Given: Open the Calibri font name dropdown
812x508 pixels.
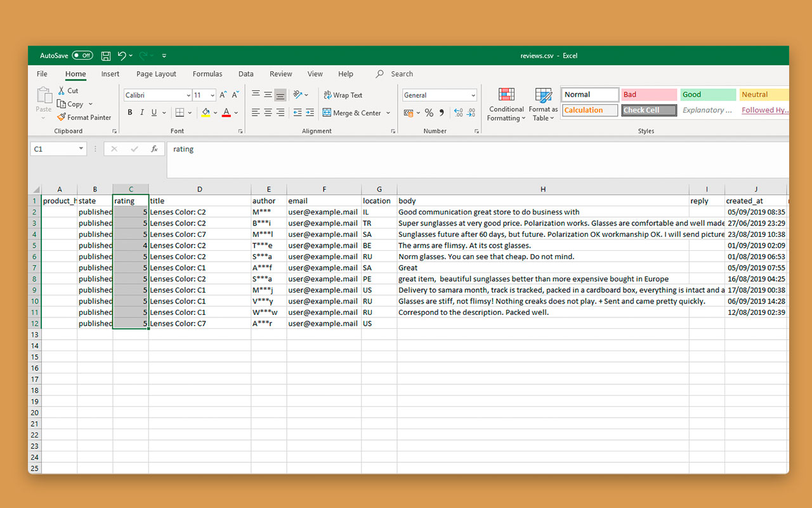Looking at the screenshot, I should (x=189, y=95).
